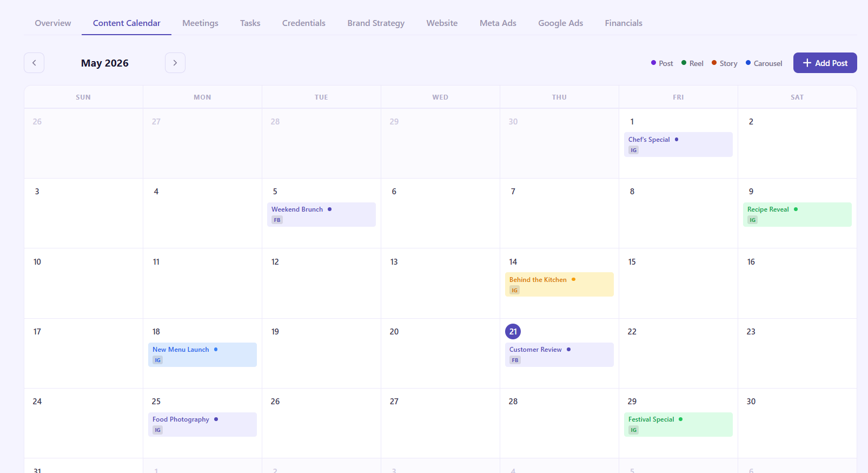This screenshot has height=473, width=868.
Task: Open the Overview tab
Action: pos(53,23)
